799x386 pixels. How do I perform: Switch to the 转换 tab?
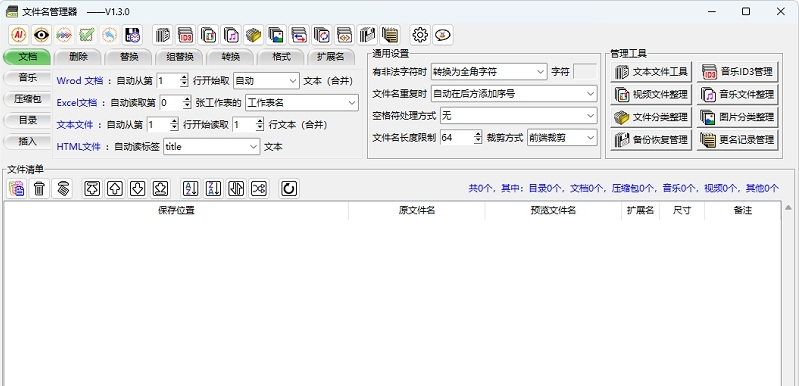[230, 57]
